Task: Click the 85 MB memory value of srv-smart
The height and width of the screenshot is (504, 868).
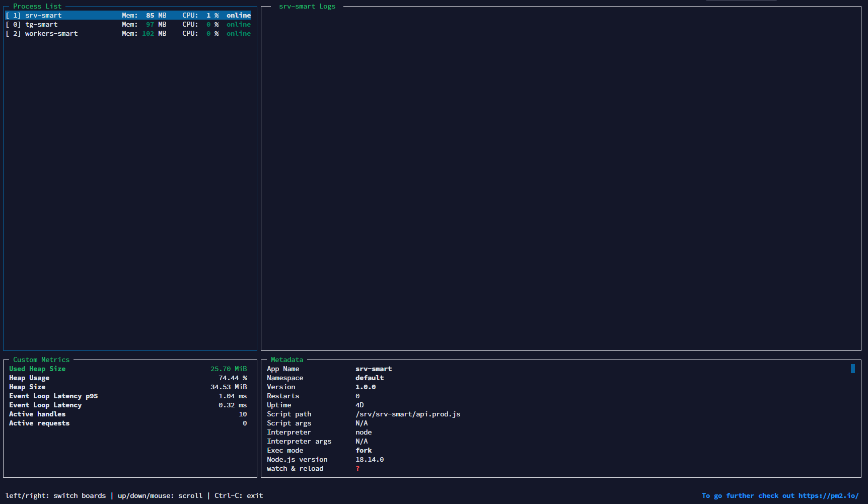Action: [x=156, y=16]
